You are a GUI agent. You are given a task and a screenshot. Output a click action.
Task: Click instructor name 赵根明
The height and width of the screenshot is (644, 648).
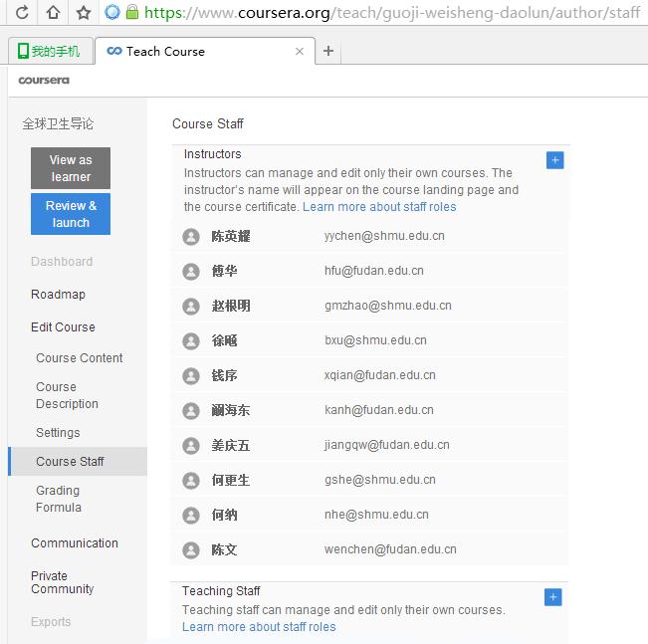pyautogui.click(x=231, y=306)
